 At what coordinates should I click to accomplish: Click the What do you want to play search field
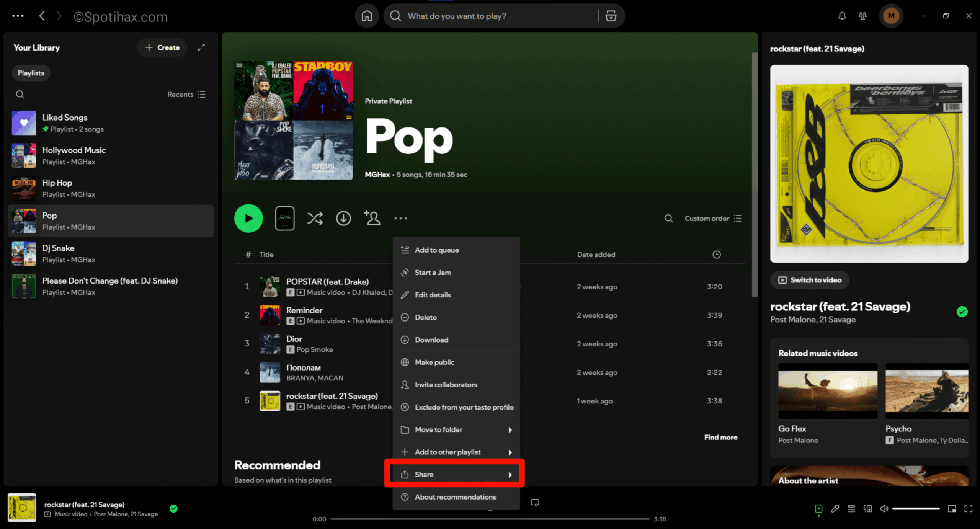click(x=500, y=16)
